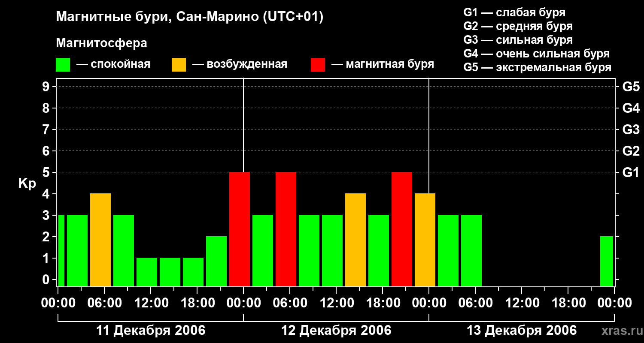Click the lone green bar at far right on 13 December
This screenshot has height=343, width=644.
(607, 261)
